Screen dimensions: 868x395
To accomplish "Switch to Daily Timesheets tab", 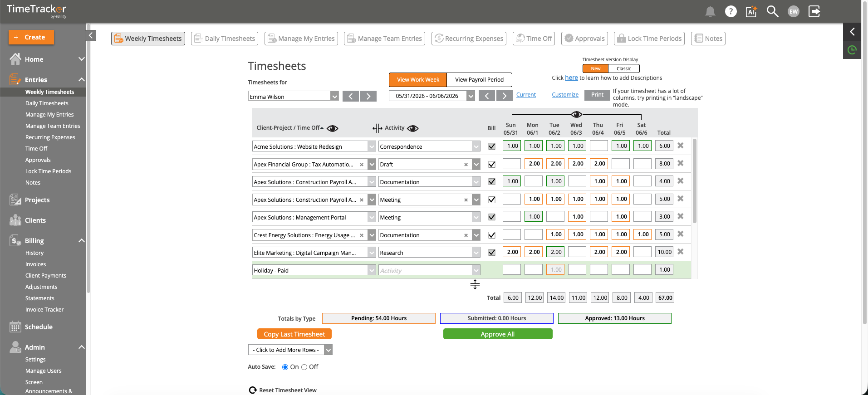I will pyautogui.click(x=225, y=39).
